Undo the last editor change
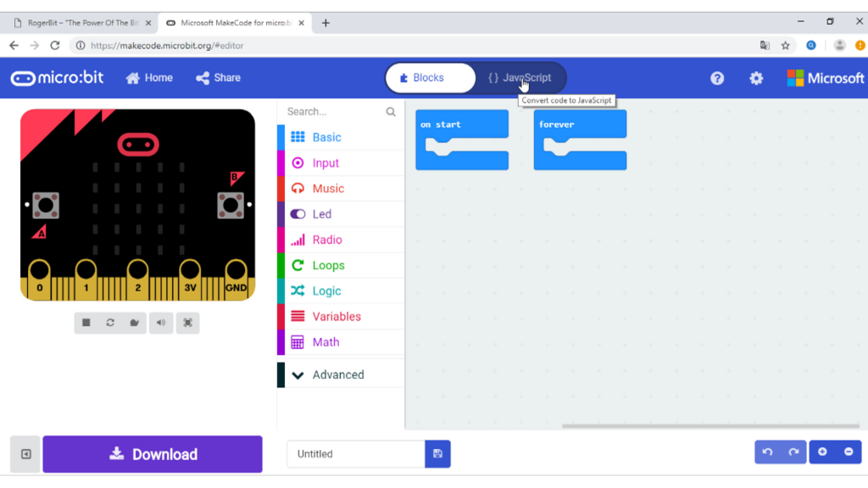868x488 pixels. point(767,452)
